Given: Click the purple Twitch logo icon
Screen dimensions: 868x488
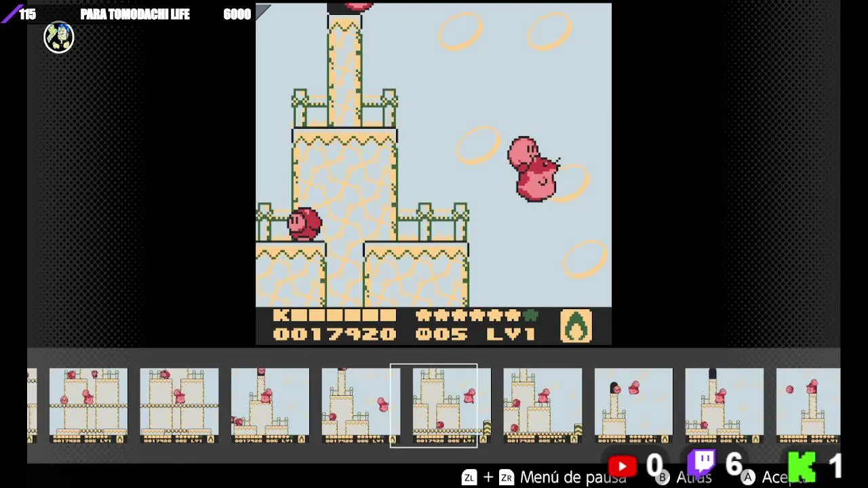Looking at the screenshot, I should (x=702, y=464).
